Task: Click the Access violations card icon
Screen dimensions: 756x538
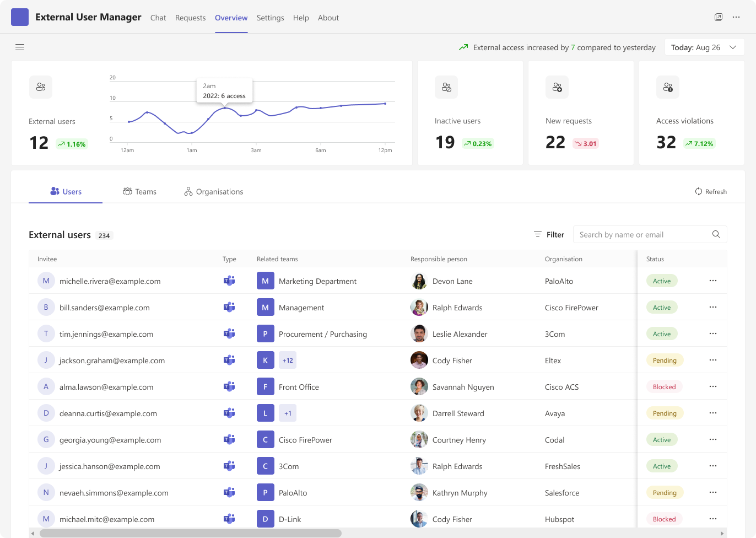Action: click(x=668, y=87)
